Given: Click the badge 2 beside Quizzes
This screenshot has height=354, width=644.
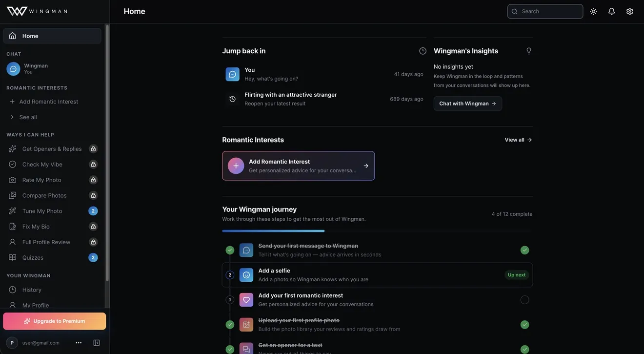Looking at the screenshot, I should pos(93,258).
